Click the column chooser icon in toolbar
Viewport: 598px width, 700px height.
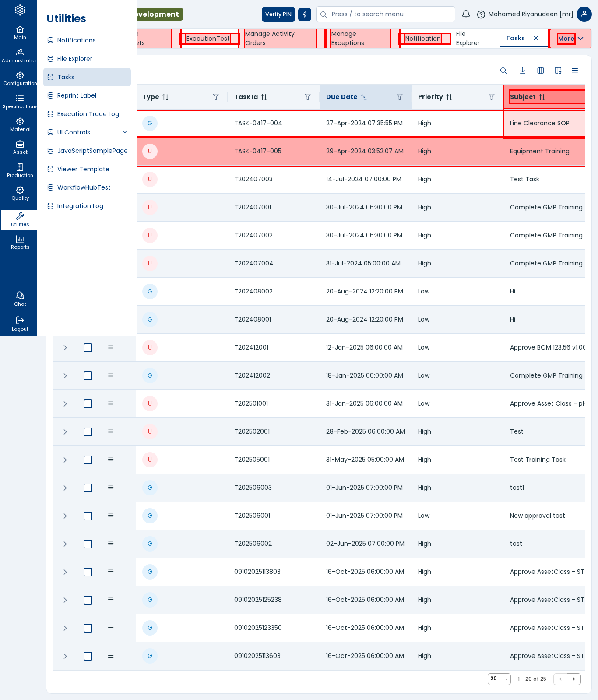(541, 71)
